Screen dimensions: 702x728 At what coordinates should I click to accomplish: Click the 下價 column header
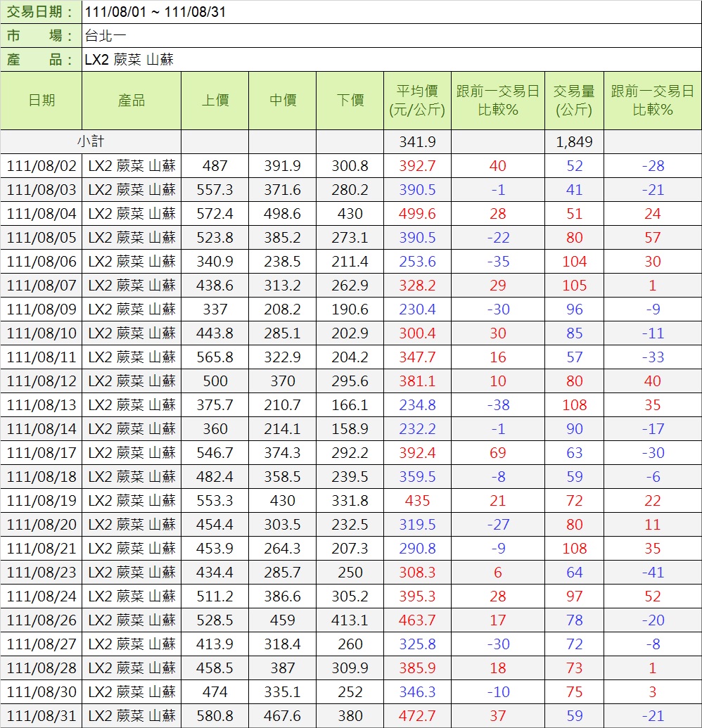[x=350, y=101]
